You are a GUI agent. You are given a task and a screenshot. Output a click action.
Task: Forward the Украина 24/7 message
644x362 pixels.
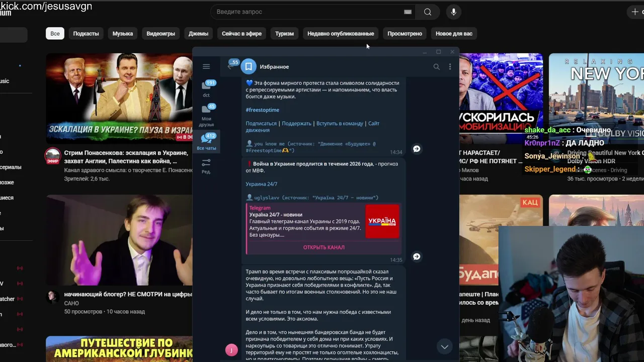point(417,256)
